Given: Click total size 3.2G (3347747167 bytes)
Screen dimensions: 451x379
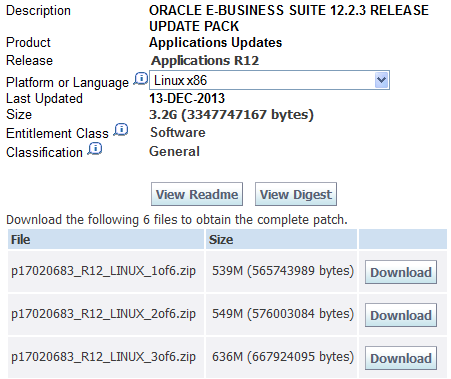Looking at the screenshot, I should pyautogui.click(x=231, y=115).
